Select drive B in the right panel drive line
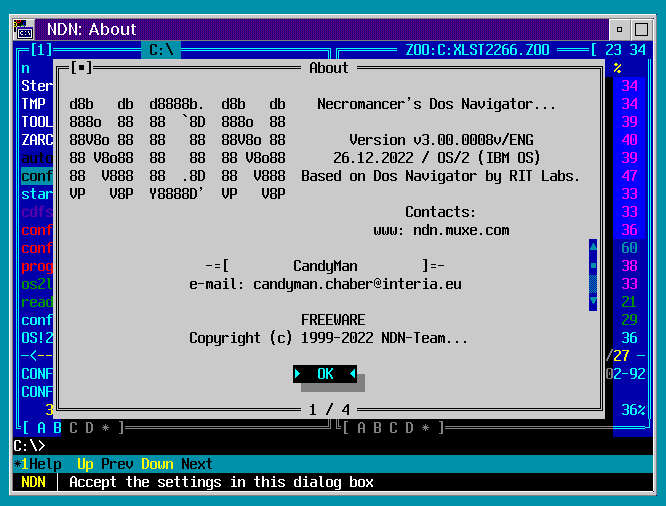The width and height of the screenshot is (666, 506). point(378,427)
